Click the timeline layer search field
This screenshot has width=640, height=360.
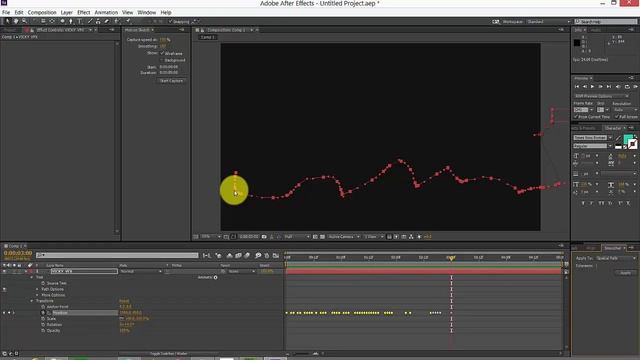117,256
